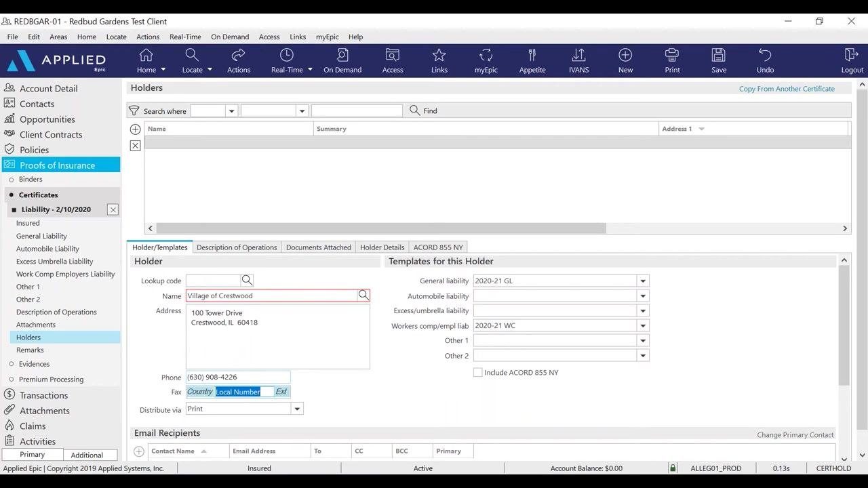Click the add holder plus icon
The height and width of the screenshot is (488, 868).
135,129
